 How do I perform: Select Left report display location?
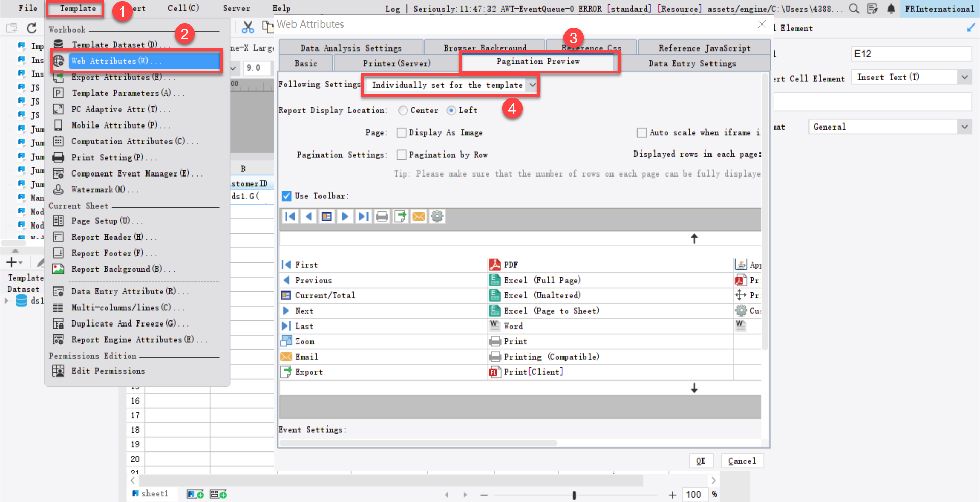pos(451,110)
